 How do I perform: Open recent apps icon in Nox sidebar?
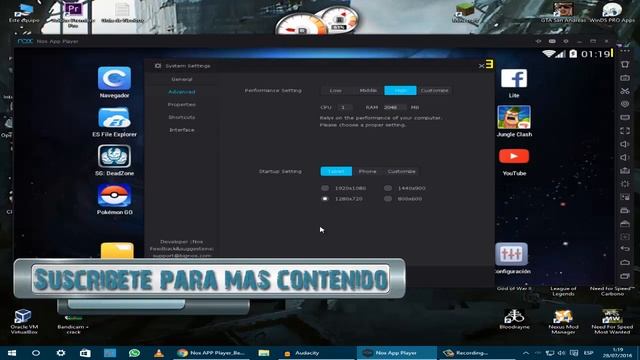tap(624, 276)
